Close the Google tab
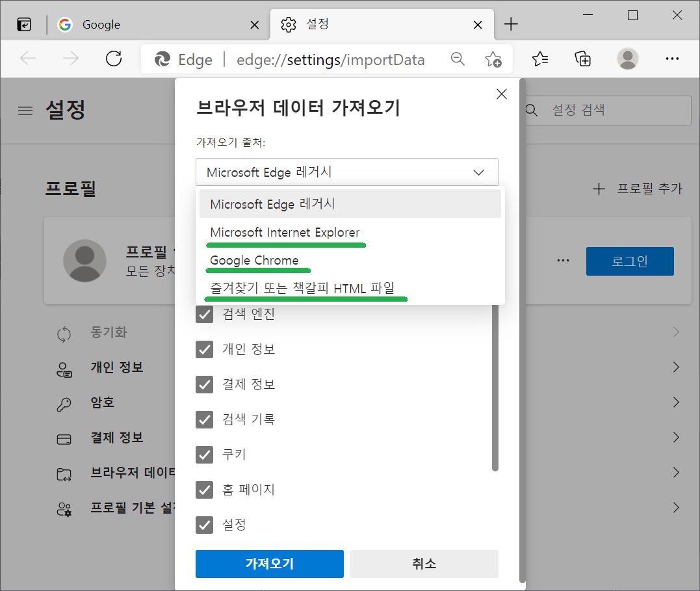The height and width of the screenshot is (591, 700). (x=255, y=25)
